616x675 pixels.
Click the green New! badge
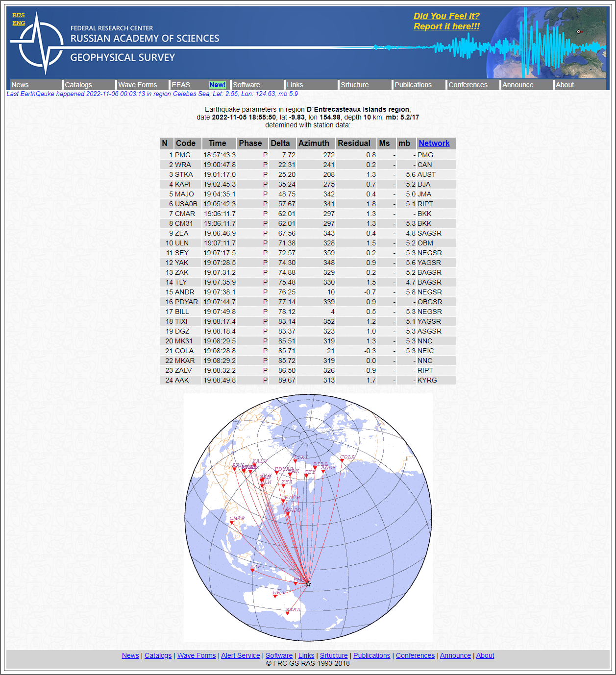point(217,85)
